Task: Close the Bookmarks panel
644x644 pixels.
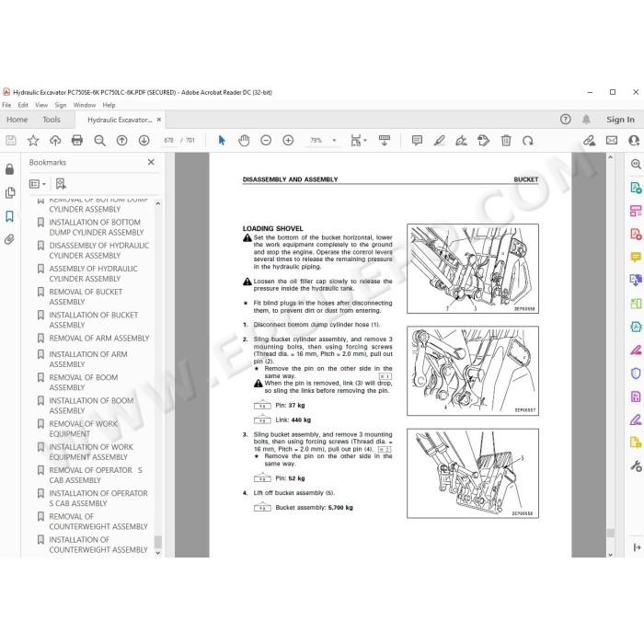Action: click(151, 162)
